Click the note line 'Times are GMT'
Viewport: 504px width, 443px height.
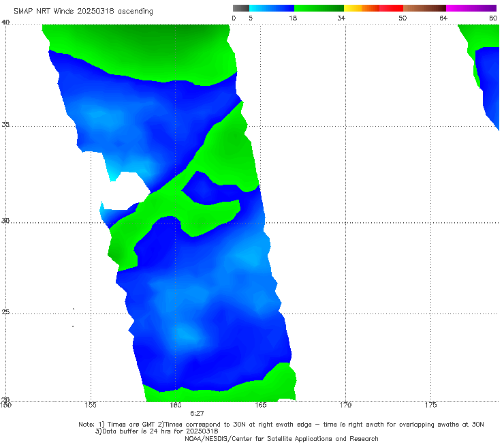click(x=131, y=425)
